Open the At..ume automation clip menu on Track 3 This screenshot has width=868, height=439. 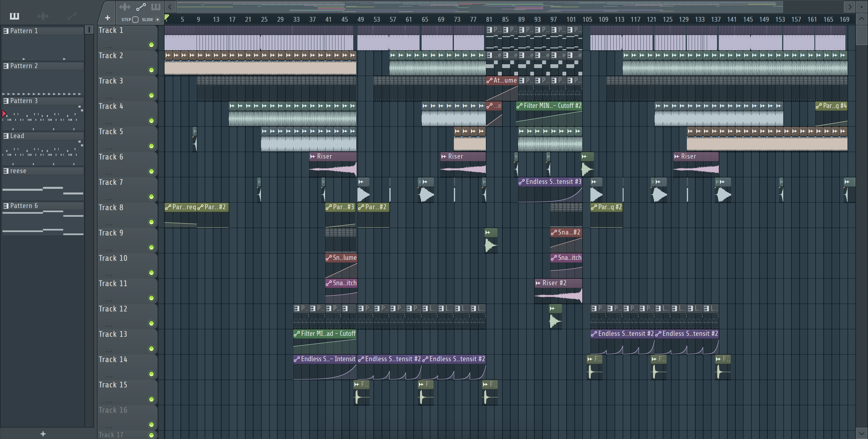(489, 80)
